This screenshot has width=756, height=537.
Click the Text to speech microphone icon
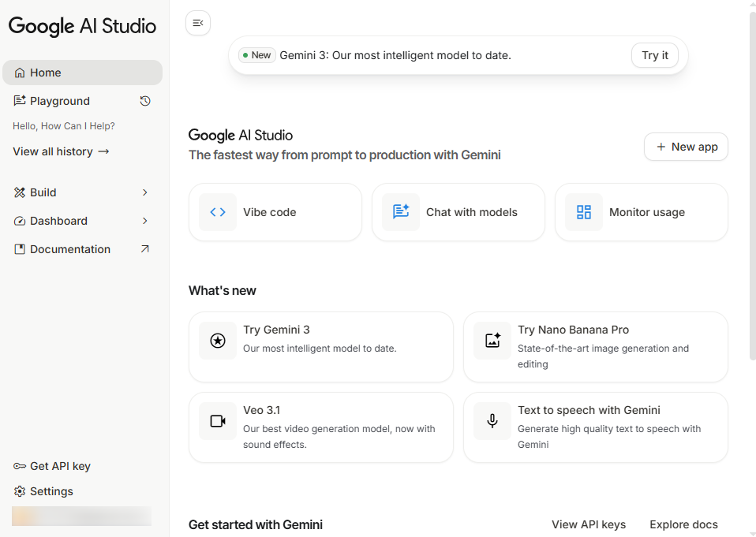point(492,421)
